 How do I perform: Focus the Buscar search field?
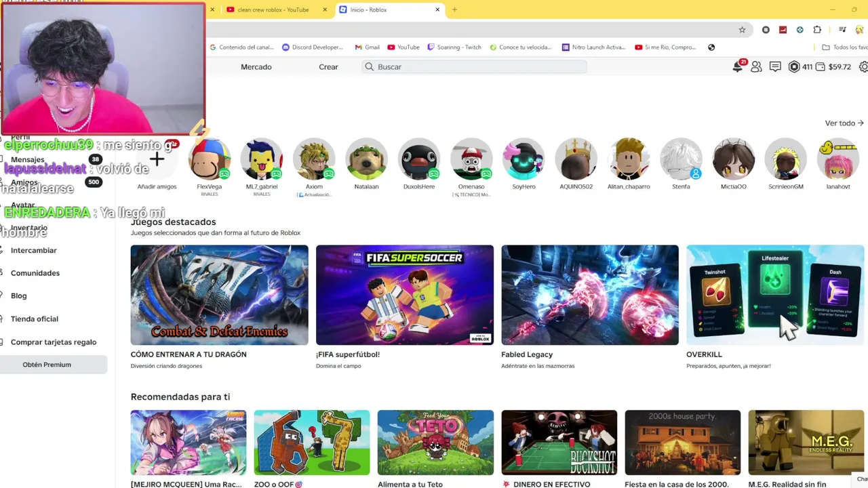point(475,66)
